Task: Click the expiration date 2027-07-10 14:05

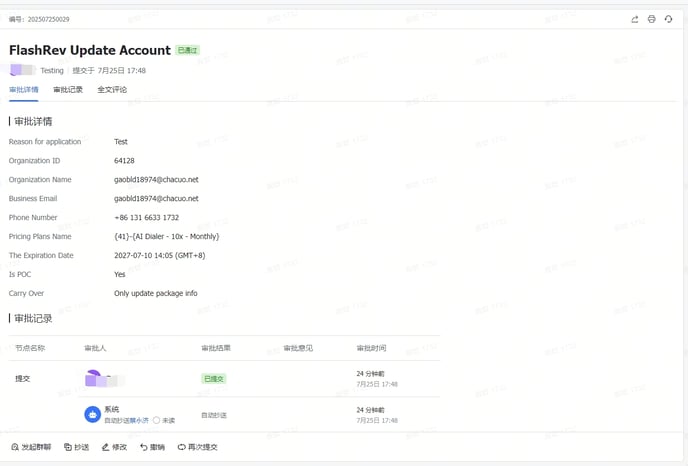Action: pyautogui.click(x=160, y=255)
